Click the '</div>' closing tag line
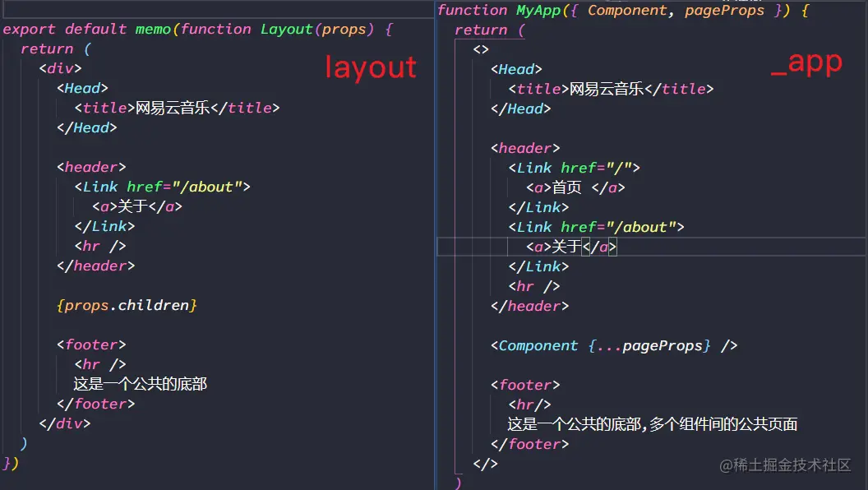 [65, 423]
